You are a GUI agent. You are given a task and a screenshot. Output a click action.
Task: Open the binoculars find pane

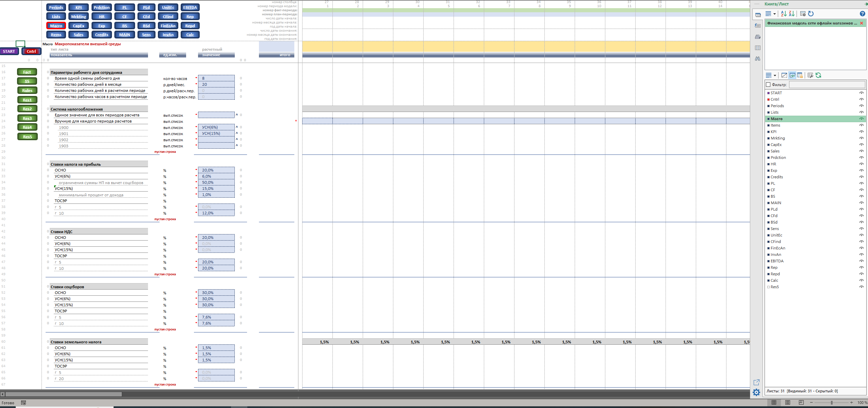(x=757, y=59)
